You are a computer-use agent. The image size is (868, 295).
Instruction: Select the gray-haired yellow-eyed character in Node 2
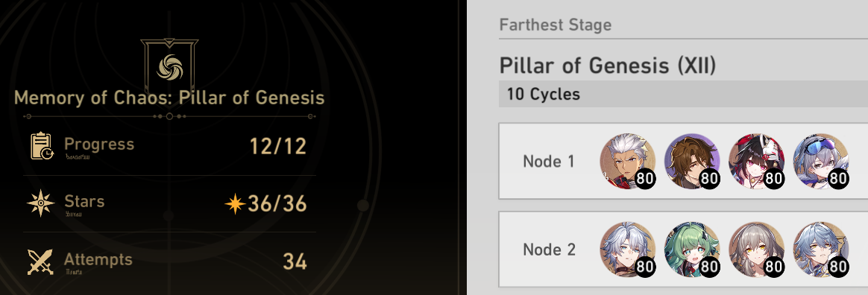click(756, 250)
